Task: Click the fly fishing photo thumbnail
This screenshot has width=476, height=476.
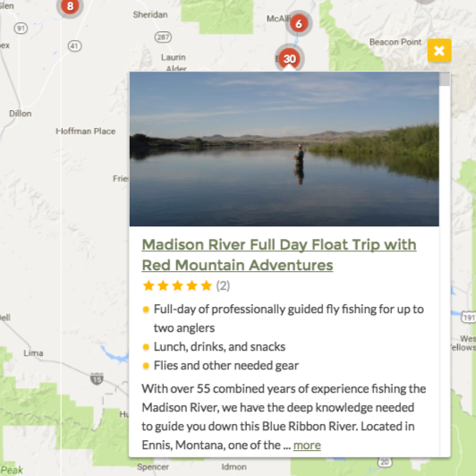Action: [x=285, y=149]
